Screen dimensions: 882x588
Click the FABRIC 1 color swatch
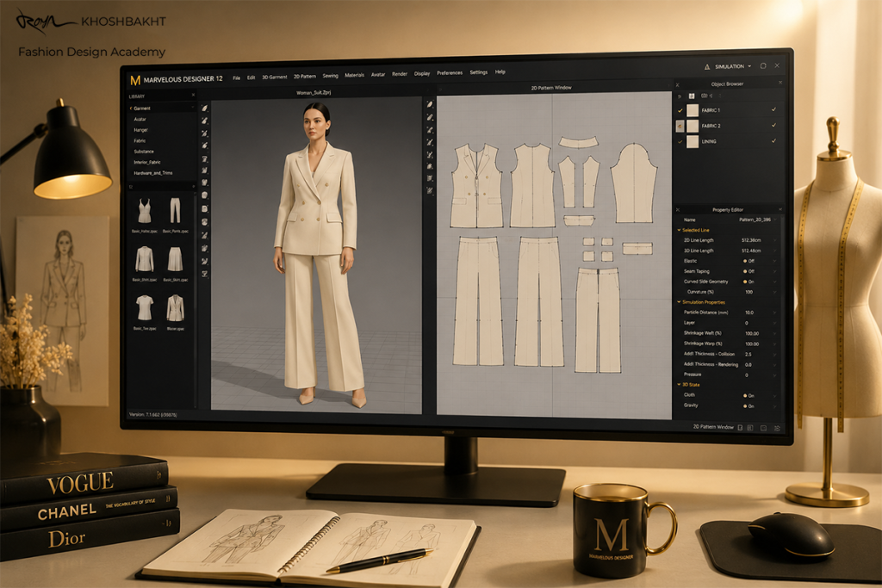coord(693,111)
